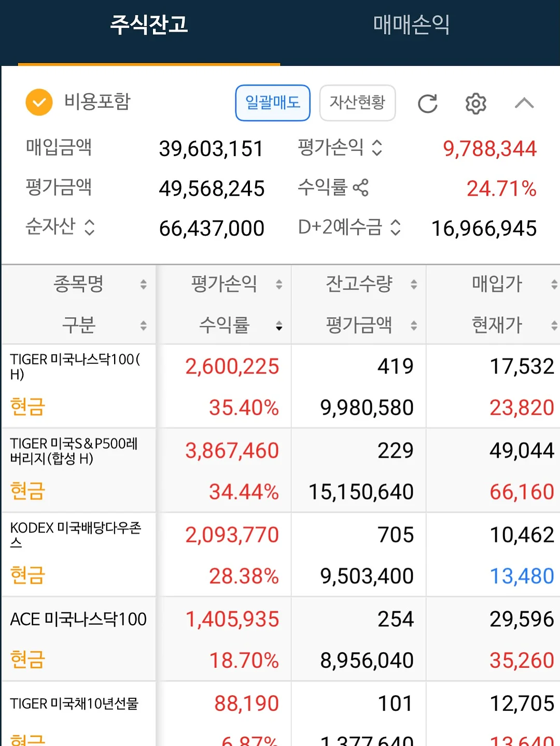Click quantity 705 in holdings
This screenshot has height=746, width=560.
point(396,535)
